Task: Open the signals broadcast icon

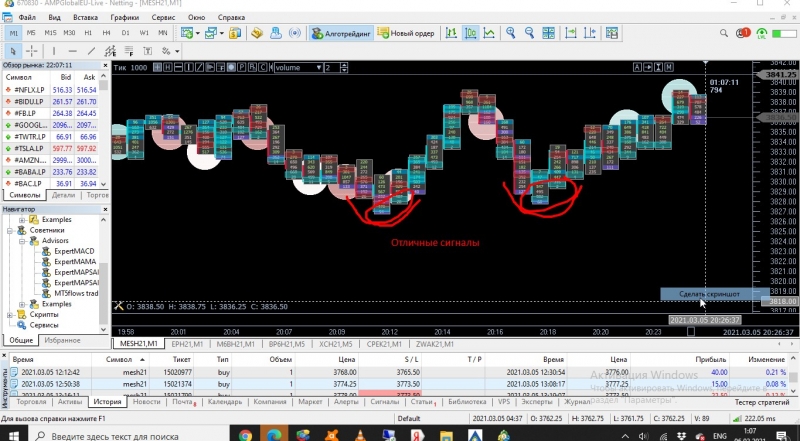Action: click(x=295, y=33)
